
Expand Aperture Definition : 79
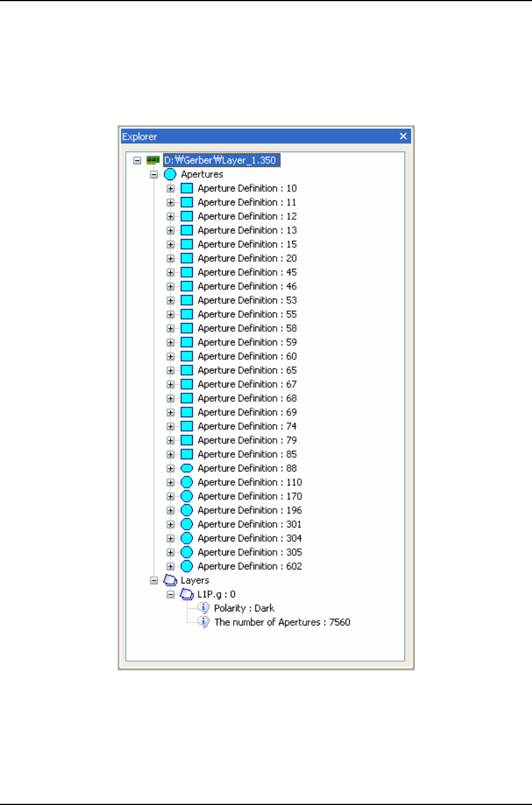(x=170, y=440)
